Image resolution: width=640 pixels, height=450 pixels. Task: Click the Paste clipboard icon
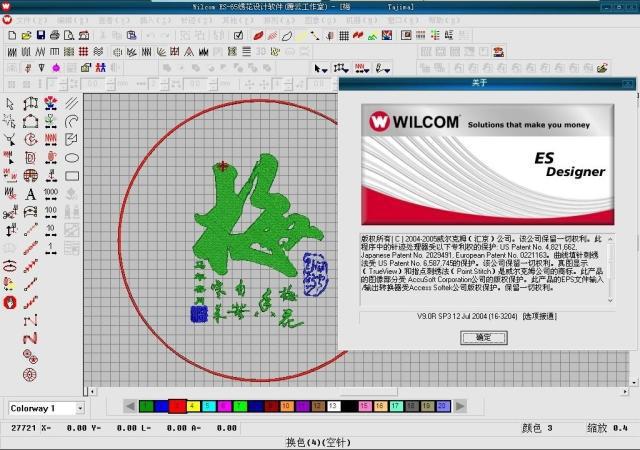131,36
